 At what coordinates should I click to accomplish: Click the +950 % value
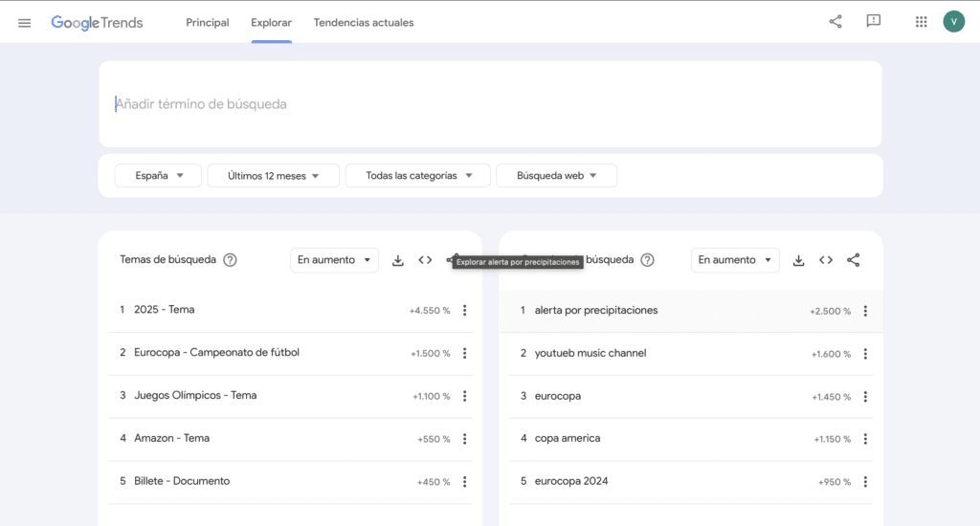click(x=835, y=482)
